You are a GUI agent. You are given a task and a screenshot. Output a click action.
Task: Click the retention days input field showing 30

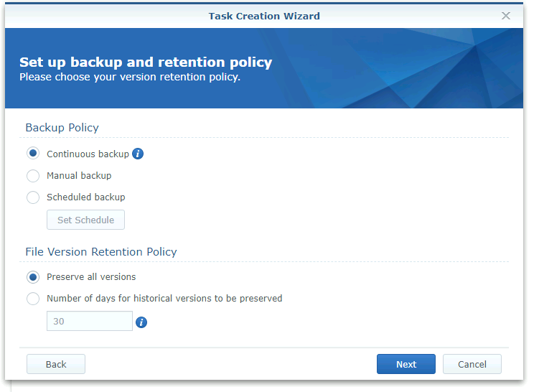[90, 321]
